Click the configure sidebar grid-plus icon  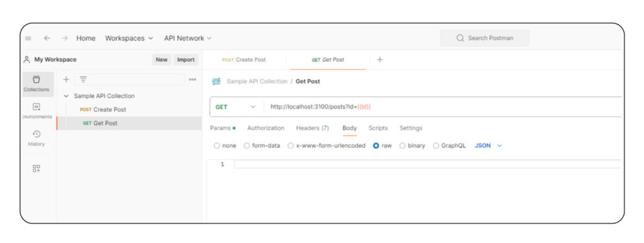(x=36, y=168)
